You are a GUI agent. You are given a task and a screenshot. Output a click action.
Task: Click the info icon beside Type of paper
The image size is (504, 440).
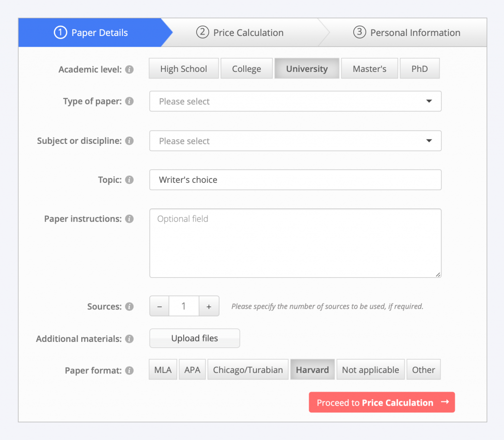(129, 102)
